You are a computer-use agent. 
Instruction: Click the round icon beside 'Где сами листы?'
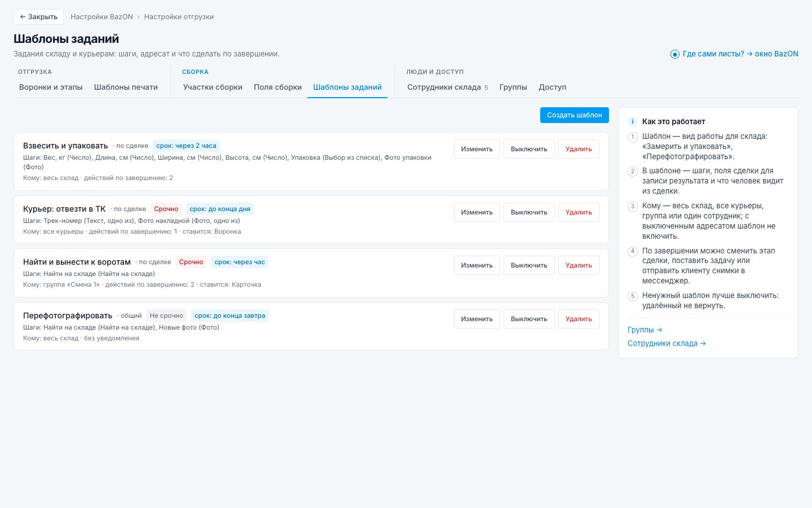[x=675, y=54]
